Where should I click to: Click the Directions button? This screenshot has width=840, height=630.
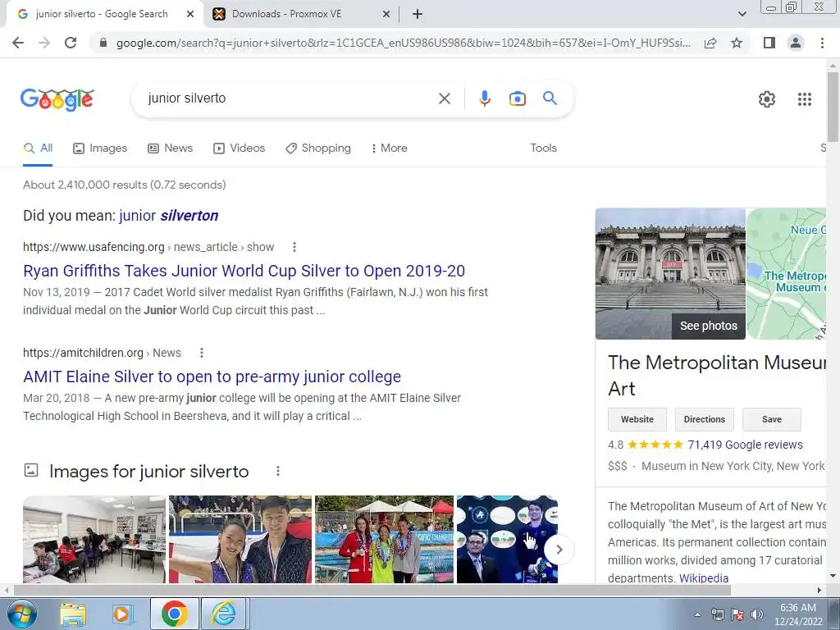[705, 419]
